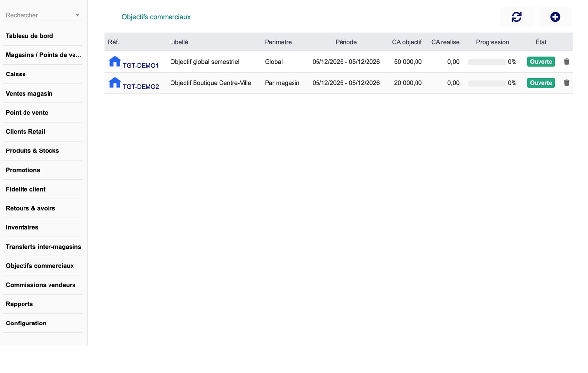Viewport: 588px width, 373px height.
Task: Open Produits & Stocks
Action: coord(32,150)
